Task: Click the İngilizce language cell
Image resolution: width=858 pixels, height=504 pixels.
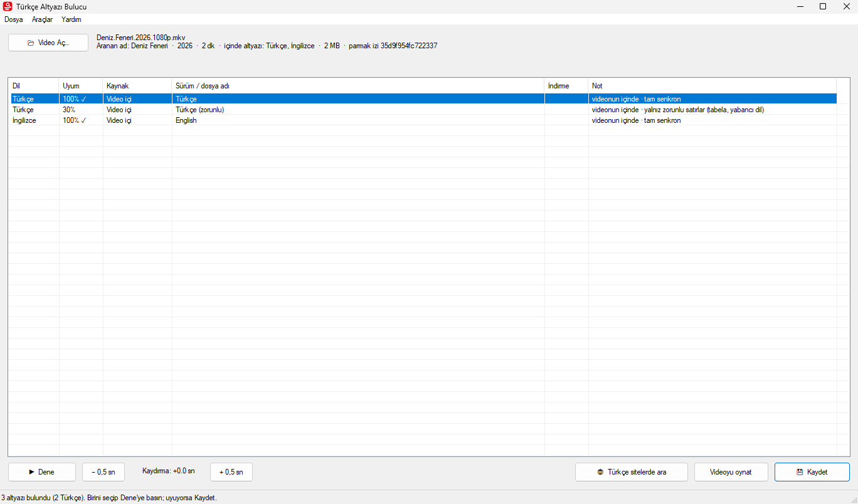Action: tap(24, 120)
